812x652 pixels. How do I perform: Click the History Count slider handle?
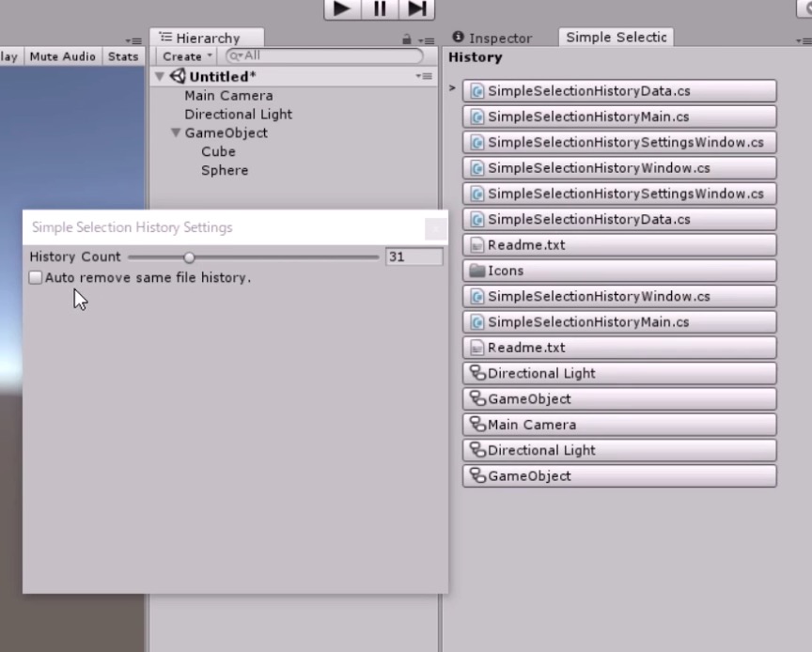click(189, 256)
